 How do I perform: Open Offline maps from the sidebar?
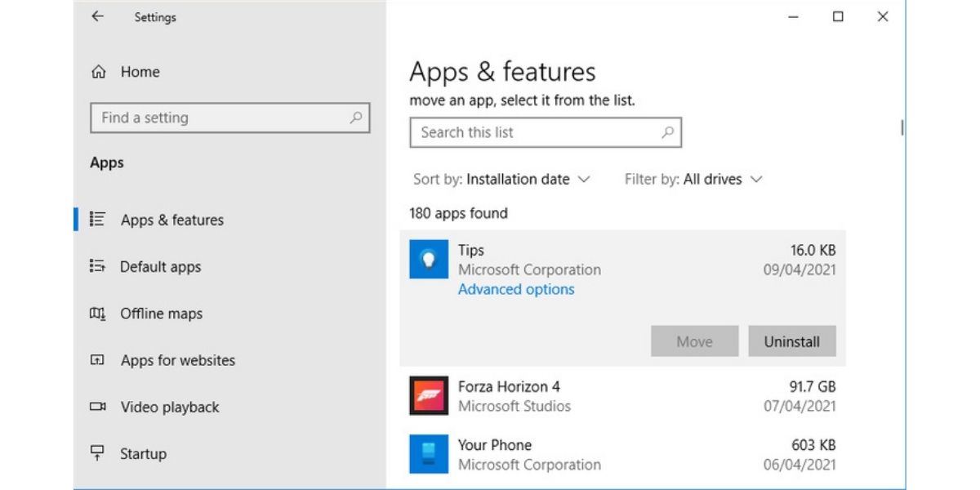click(97, 314)
